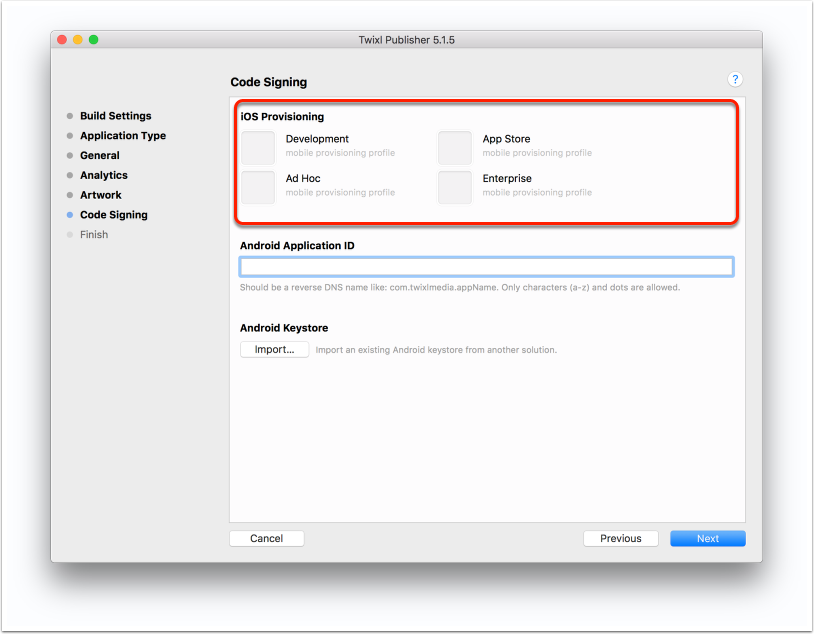Viewport: 814px width, 634px height.
Task: Select the Ad Hoc provisioning profile well
Action: click(258, 187)
